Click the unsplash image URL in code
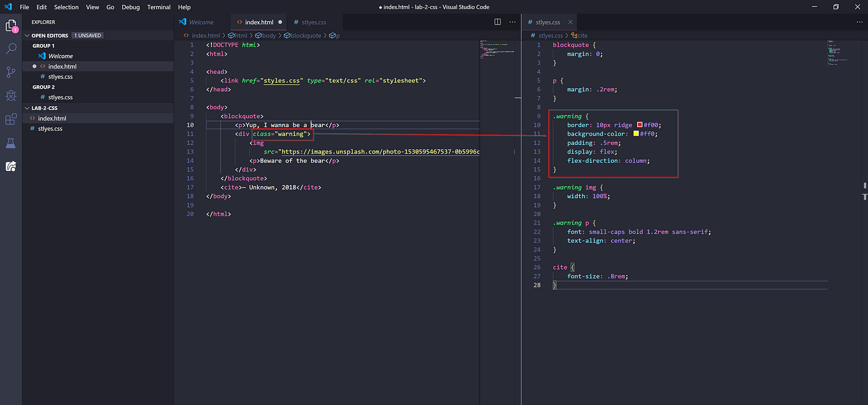Image resolution: width=868 pixels, height=405 pixels. click(380, 152)
